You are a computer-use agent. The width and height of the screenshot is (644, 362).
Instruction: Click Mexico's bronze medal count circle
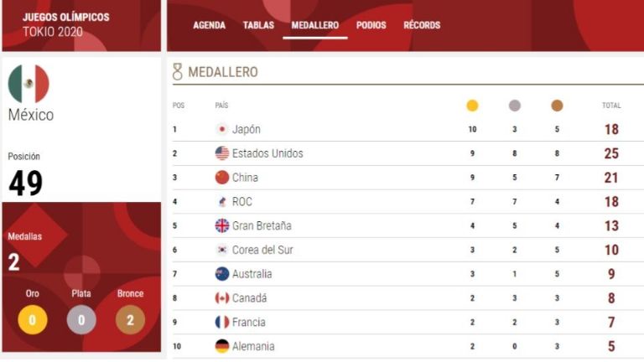[130, 319]
